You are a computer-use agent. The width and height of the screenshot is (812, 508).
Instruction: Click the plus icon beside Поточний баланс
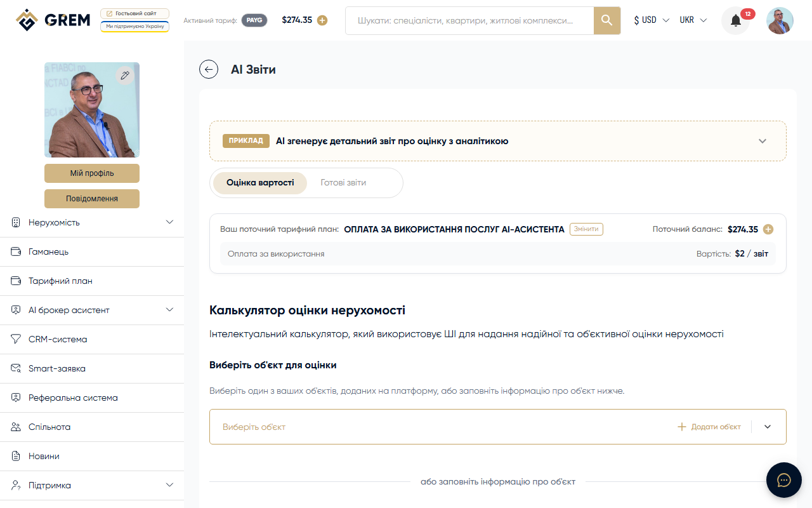point(768,229)
